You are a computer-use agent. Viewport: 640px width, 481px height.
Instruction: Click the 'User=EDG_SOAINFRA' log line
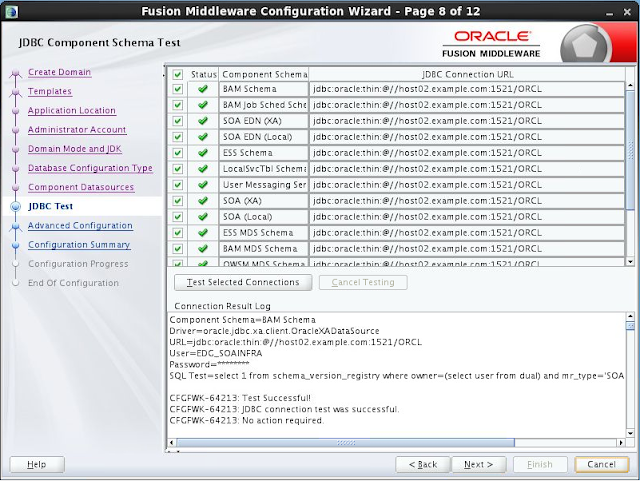click(216, 354)
